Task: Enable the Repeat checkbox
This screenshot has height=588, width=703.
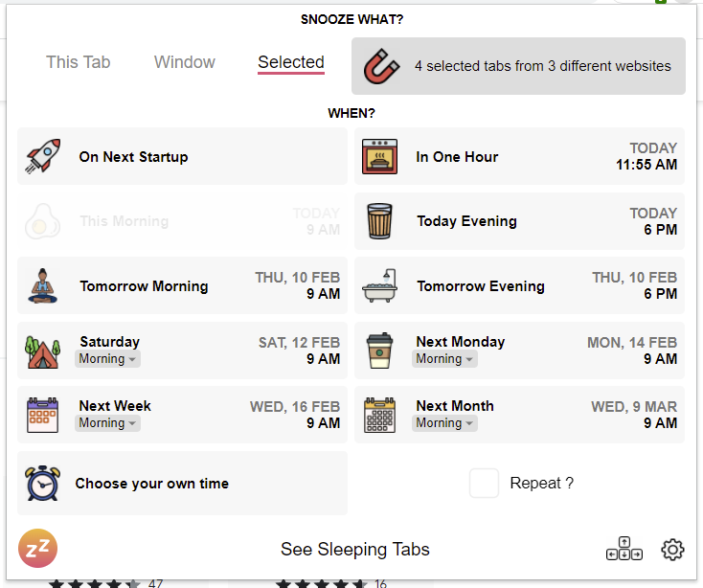Action: [x=484, y=484]
